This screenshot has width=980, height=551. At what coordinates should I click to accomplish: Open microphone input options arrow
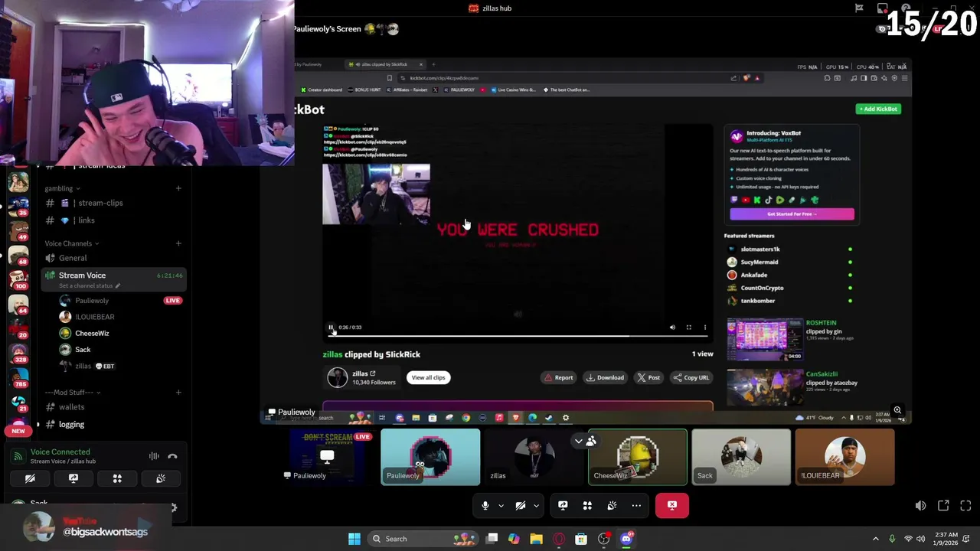[501, 505]
